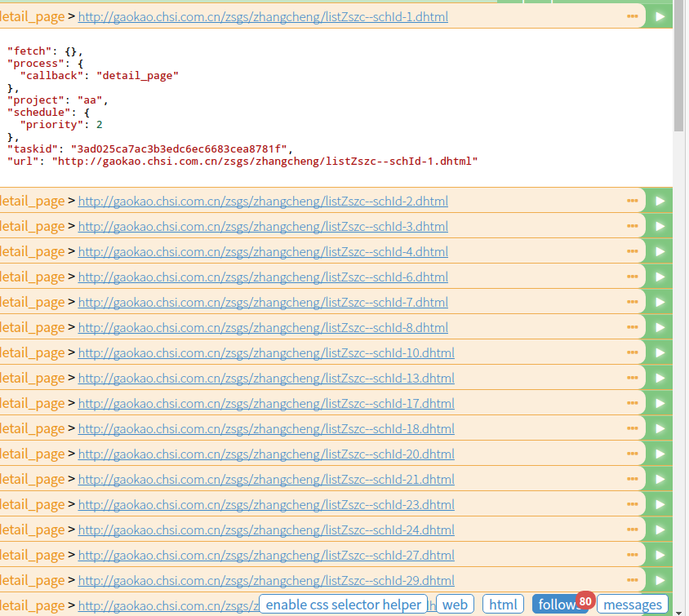Run the schId-1 task with play button

660,16
